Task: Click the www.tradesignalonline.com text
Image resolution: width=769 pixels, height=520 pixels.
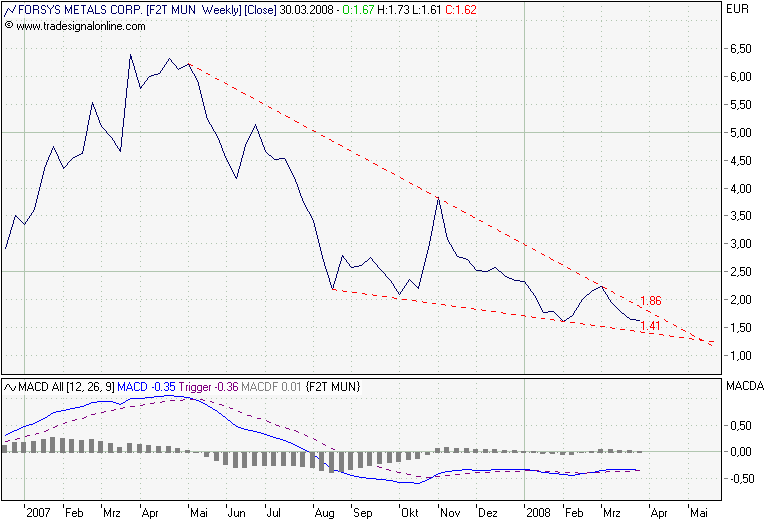Action: [x=81, y=26]
